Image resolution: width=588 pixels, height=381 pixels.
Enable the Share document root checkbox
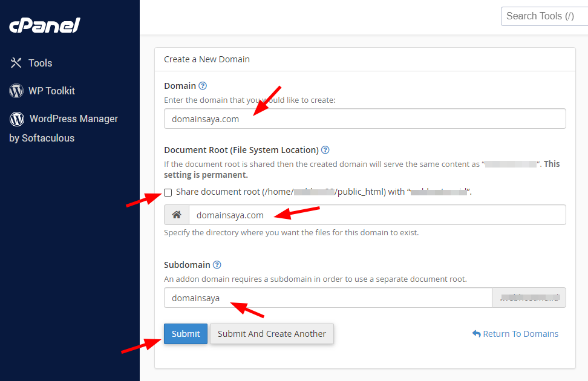(x=168, y=192)
